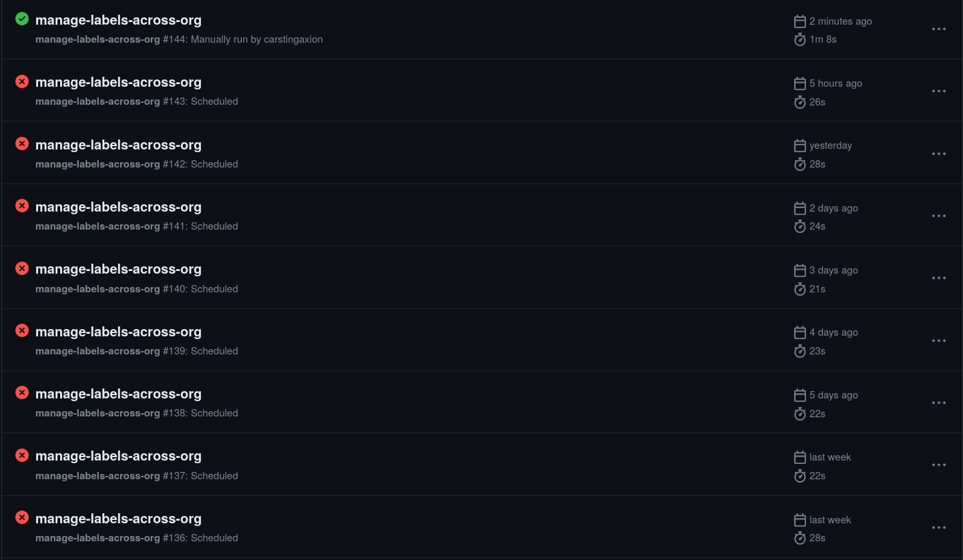Image resolution: width=963 pixels, height=560 pixels.
Task: Click the failed status icon on run #137
Action: (x=21, y=455)
